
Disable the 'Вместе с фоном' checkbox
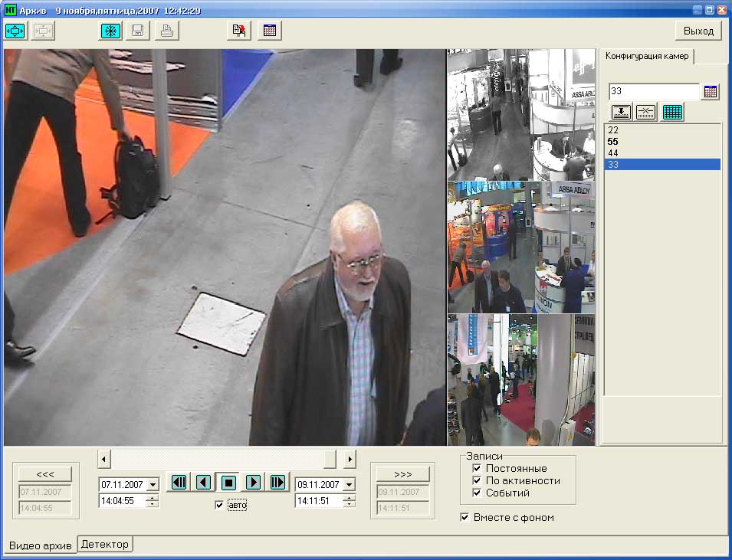[x=464, y=517]
